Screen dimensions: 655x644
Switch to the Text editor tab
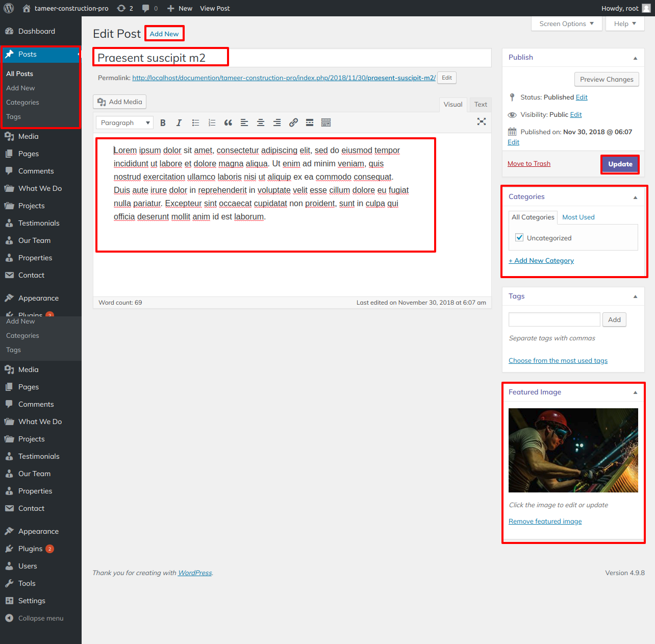point(481,105)
